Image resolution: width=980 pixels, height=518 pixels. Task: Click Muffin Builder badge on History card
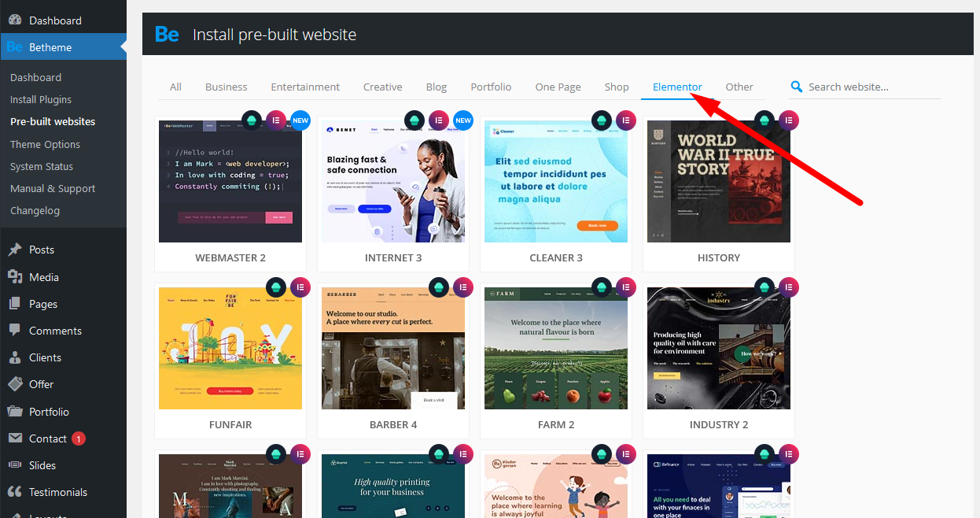pyautogui.click(x=764, y=120)
